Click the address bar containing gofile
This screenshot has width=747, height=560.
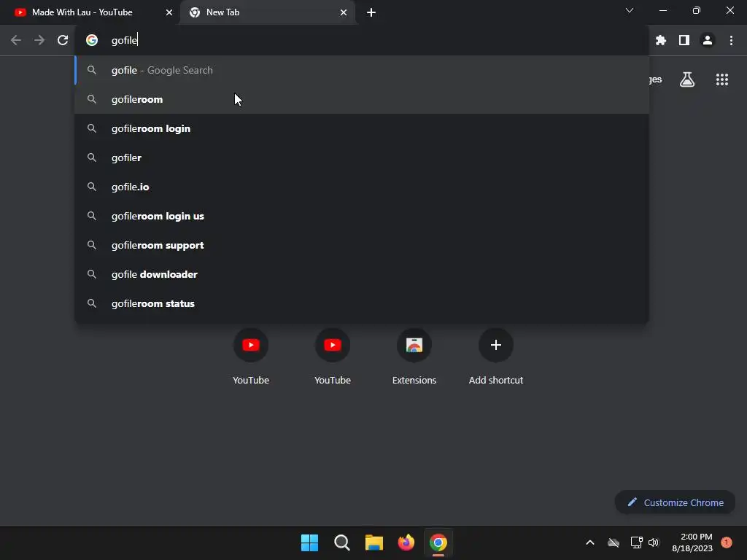[x=362, y=40]
